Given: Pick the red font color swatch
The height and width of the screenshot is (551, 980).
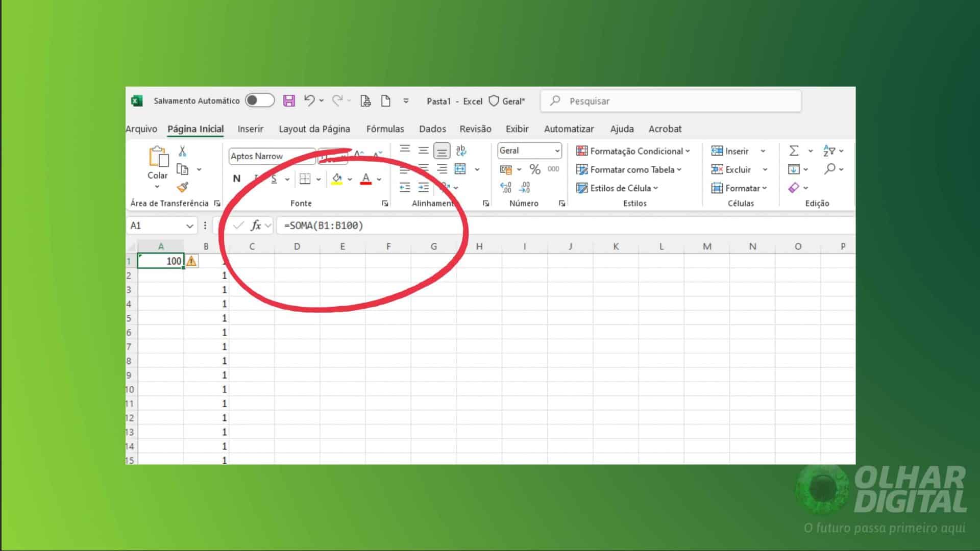Looking at the screenshot, I should (x=366, y=179).
